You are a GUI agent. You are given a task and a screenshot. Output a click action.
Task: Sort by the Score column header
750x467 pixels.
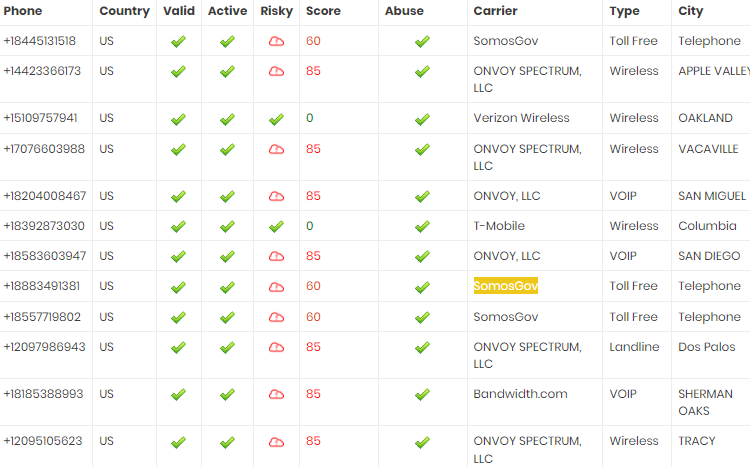(323, 11)
